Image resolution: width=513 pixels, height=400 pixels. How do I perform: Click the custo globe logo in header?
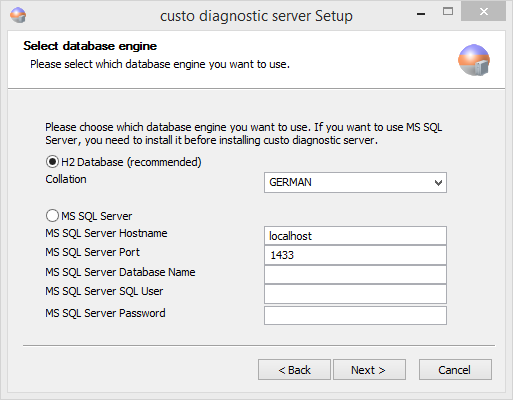click(x=474, y=60)
